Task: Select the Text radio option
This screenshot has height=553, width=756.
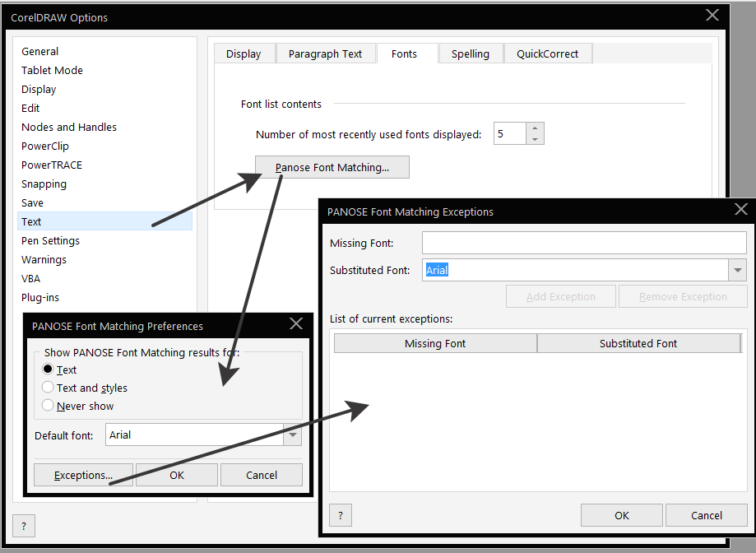Action: point(47,369)
